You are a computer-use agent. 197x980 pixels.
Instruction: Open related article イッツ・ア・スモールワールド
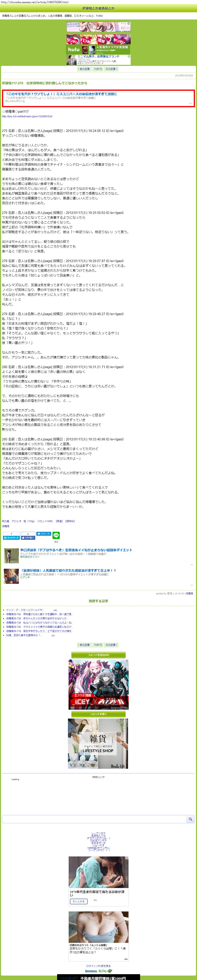[25, 610]
